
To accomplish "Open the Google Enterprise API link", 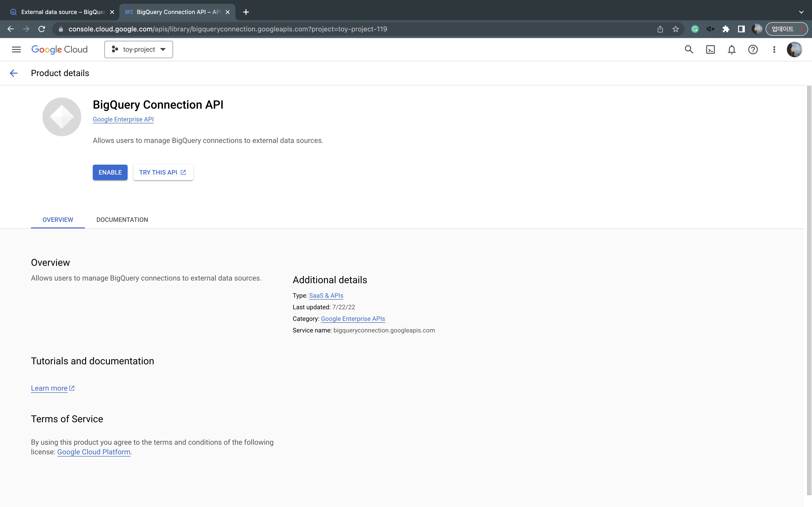I will coord(123,119).
